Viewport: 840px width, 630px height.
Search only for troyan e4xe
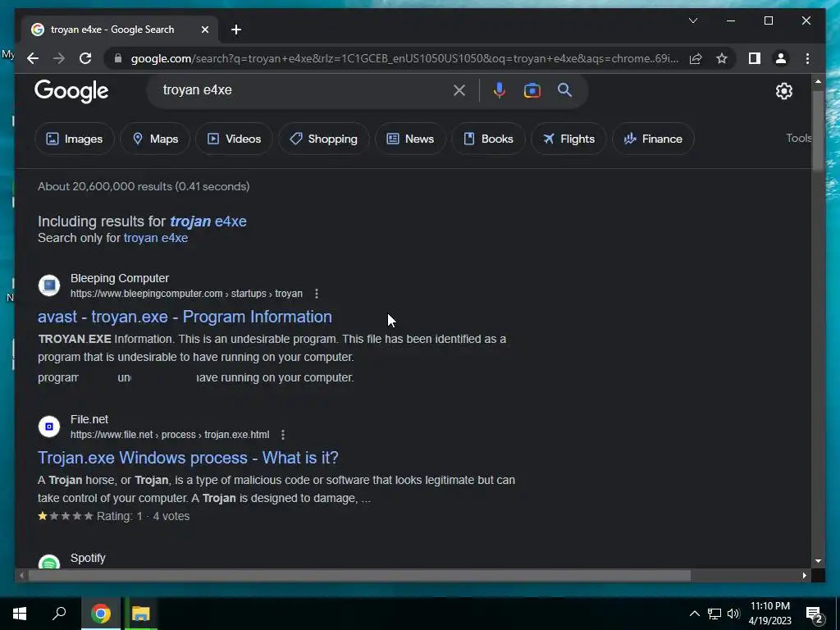click(x=156, y=238)
